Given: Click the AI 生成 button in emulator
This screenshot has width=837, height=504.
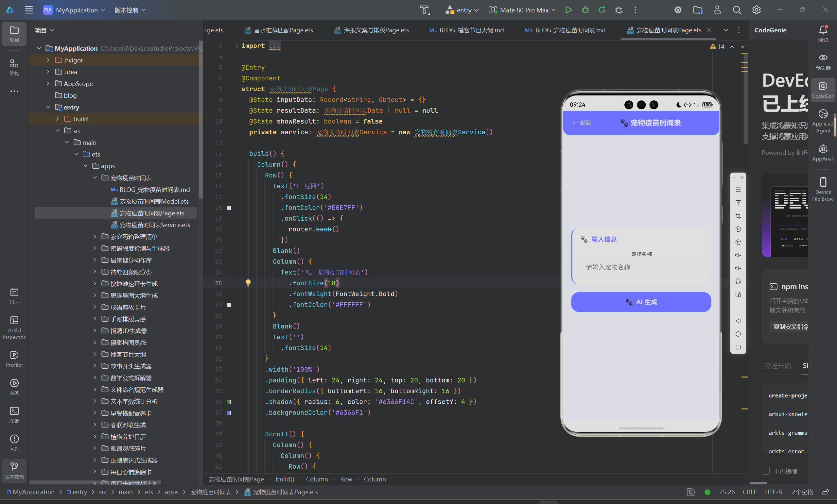Looking at the screenshot, I should (x=641, y=302).
